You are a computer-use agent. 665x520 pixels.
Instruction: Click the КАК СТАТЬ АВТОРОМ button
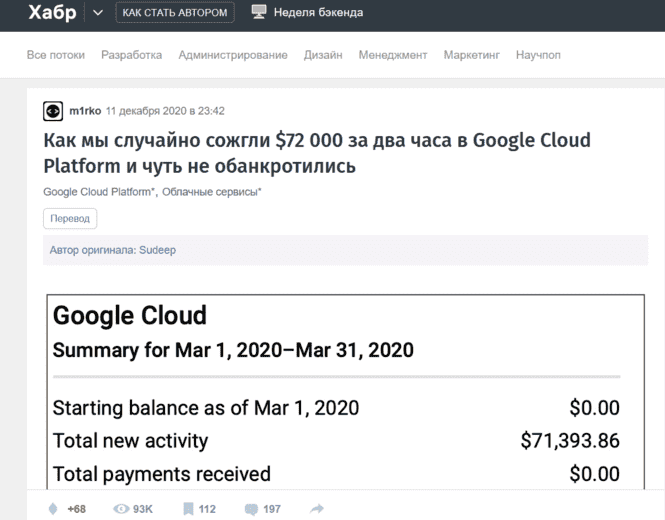point(175,12)
